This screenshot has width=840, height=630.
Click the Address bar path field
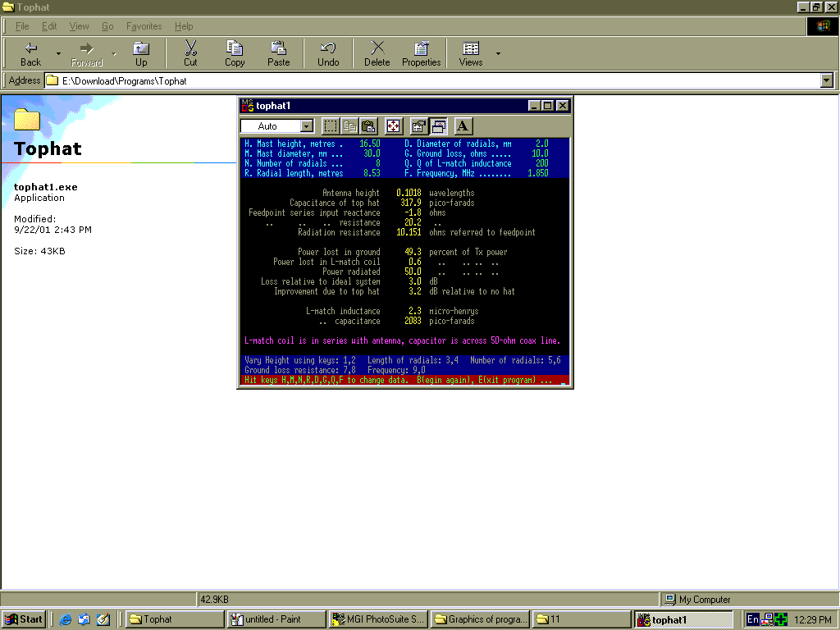point(410,80)
